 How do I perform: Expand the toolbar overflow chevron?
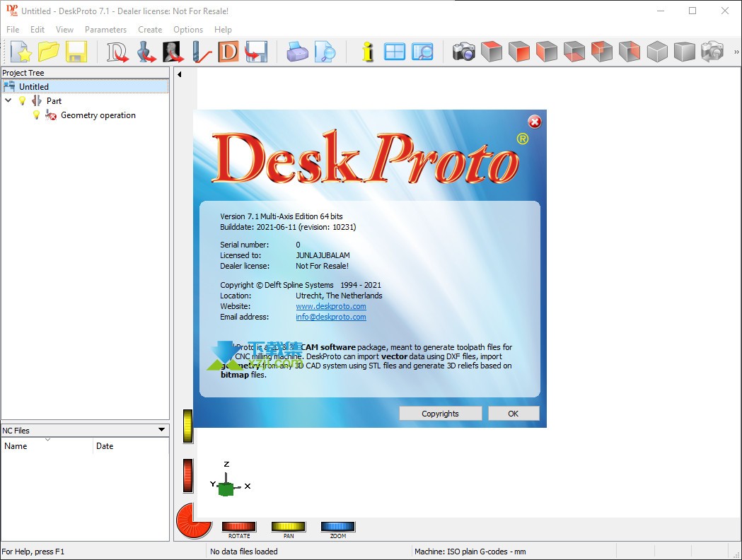[x=736, y=52]
